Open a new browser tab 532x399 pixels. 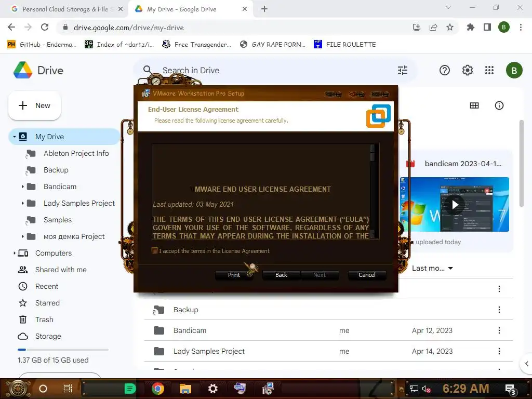point(264,9)
